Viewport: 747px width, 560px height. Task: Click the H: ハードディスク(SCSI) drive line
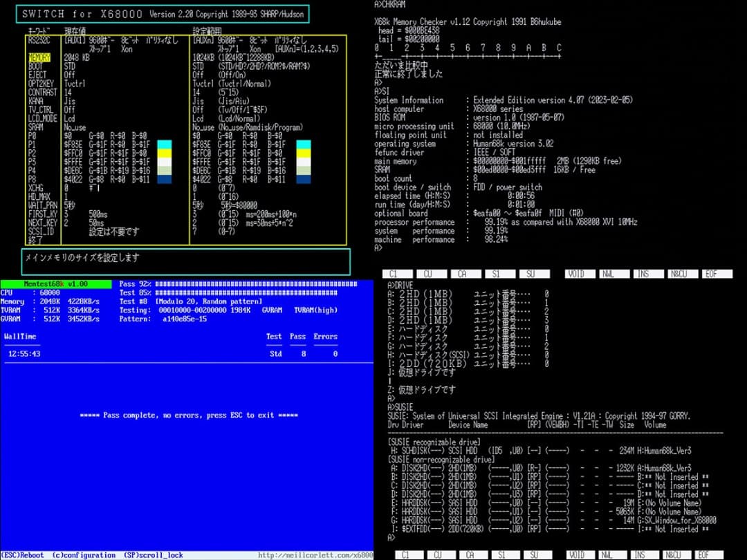click(x=468, y=355)
